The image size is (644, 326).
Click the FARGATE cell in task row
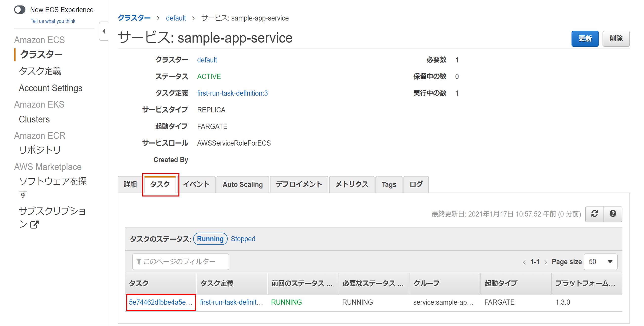(499, 302)
